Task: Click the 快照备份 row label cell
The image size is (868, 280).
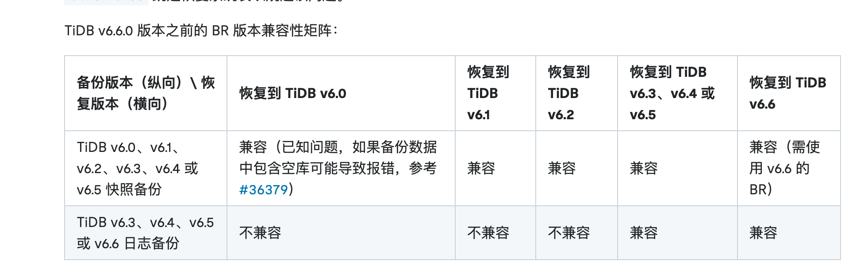Action: (x=137, y=168)
